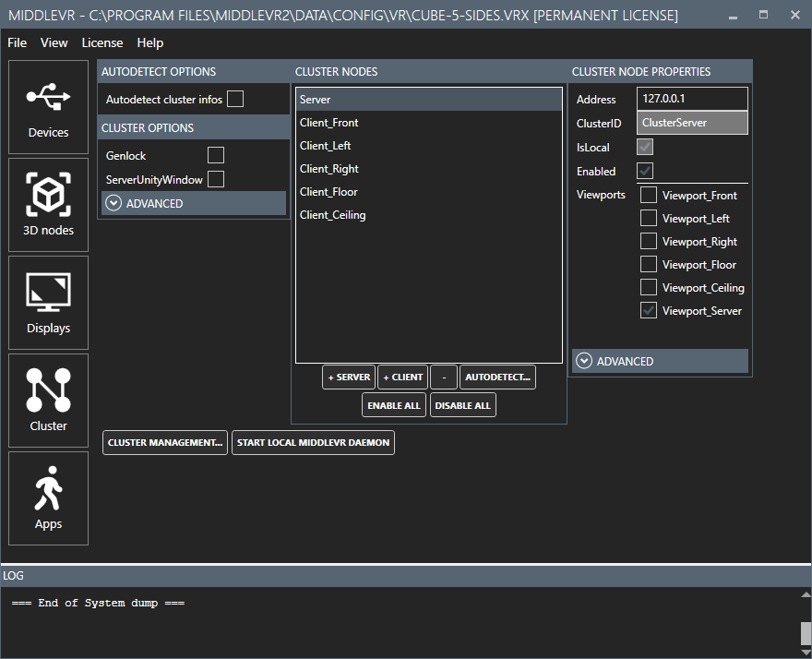Toggle the Enabled checkbox for the node
812x659 pixels.
[645, 171]
